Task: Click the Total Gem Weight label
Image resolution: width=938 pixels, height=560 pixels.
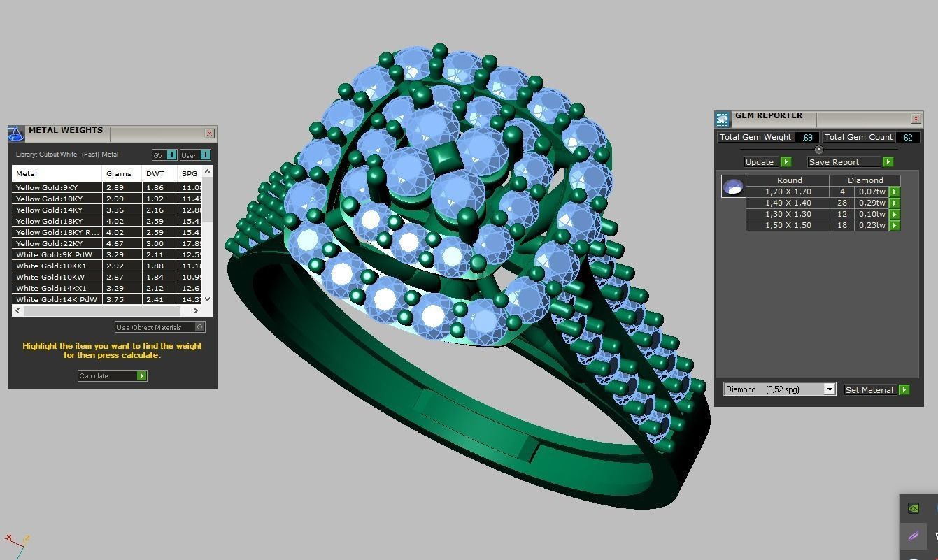Action: (x=755, y=137)
